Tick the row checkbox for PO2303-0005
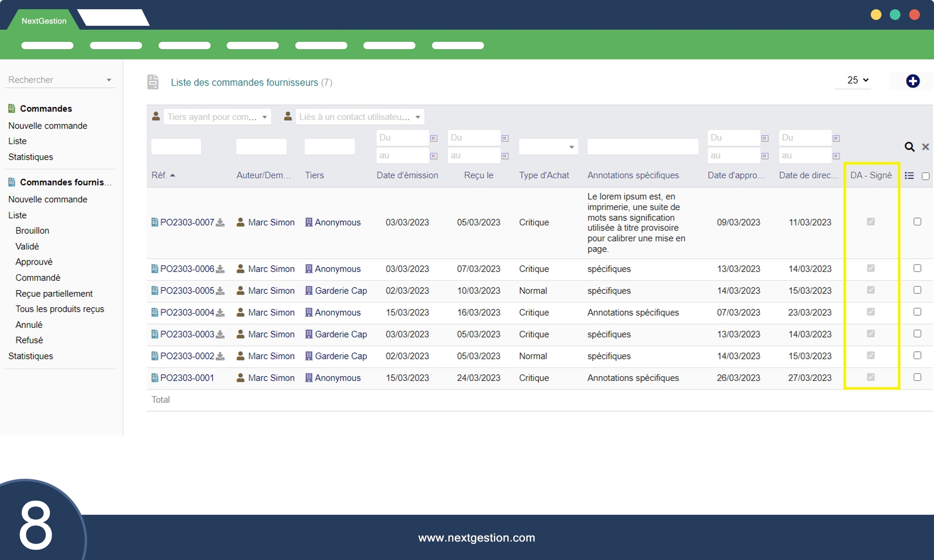 pos(917,290)
